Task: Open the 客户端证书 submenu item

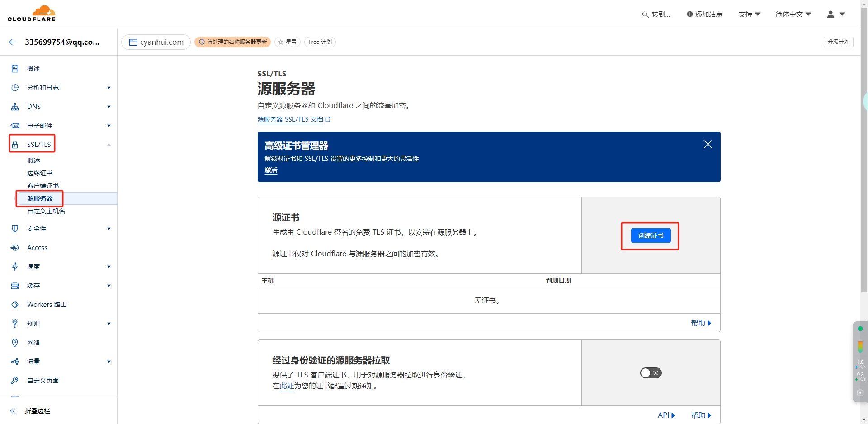Action: 43,186
